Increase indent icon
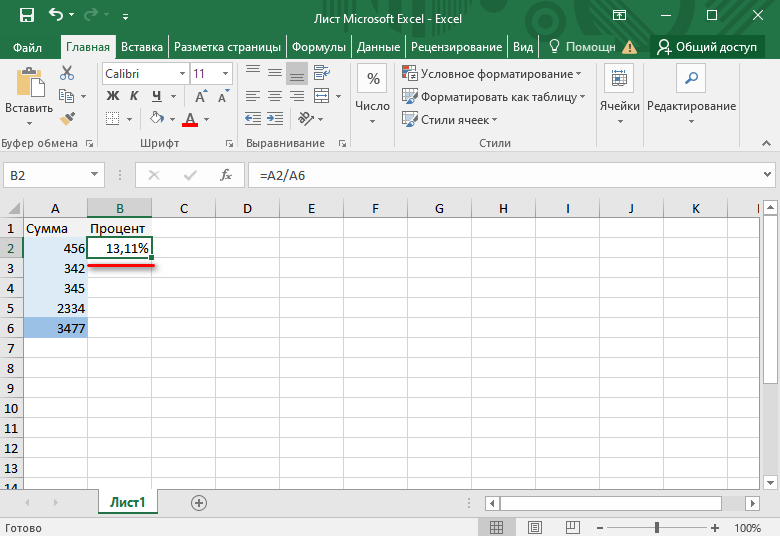 tap(275, 118)
